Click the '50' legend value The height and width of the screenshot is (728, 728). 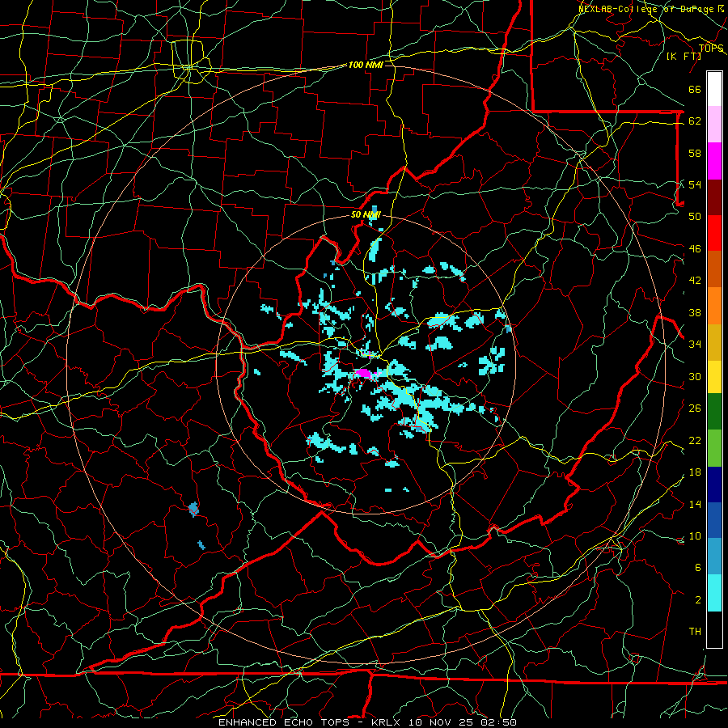pos(695,217)
